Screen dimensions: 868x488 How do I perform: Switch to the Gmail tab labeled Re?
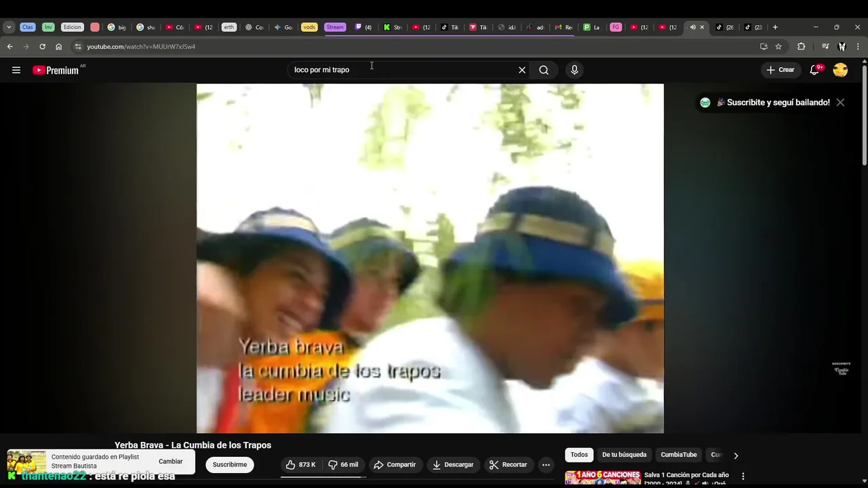click(x=564, y=27)
